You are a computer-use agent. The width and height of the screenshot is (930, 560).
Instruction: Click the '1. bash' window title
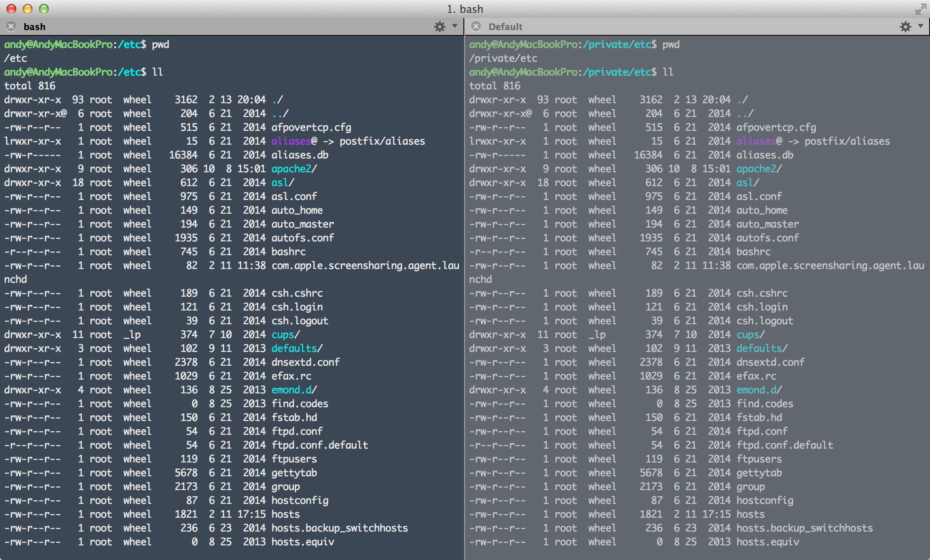(x=465, y=9)
